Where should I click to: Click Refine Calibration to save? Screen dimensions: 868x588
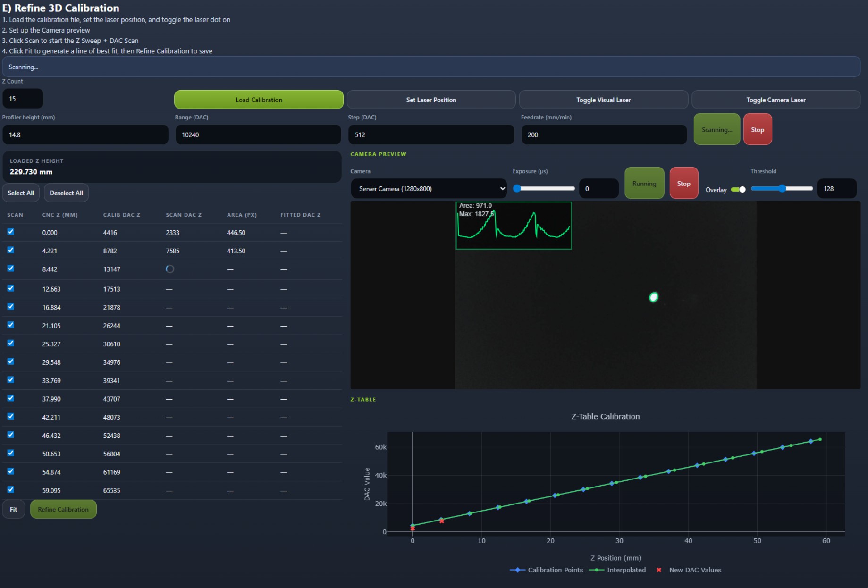63,509
